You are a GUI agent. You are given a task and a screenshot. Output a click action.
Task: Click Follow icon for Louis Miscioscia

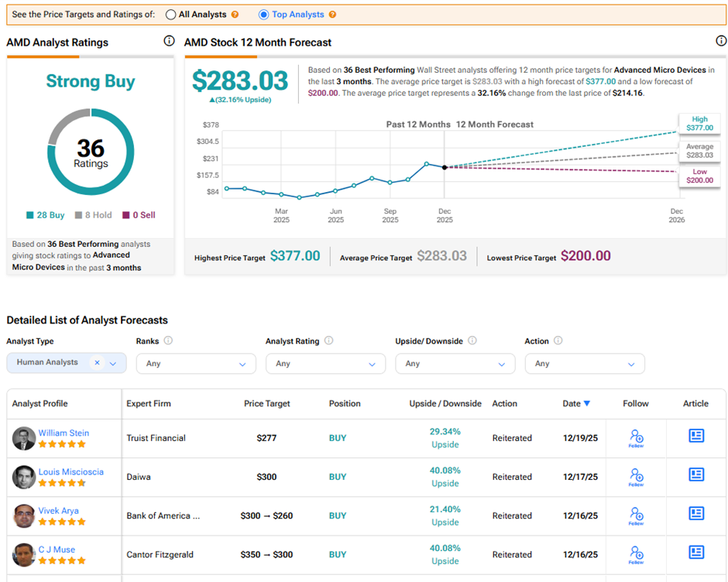(x=636, y=476)
